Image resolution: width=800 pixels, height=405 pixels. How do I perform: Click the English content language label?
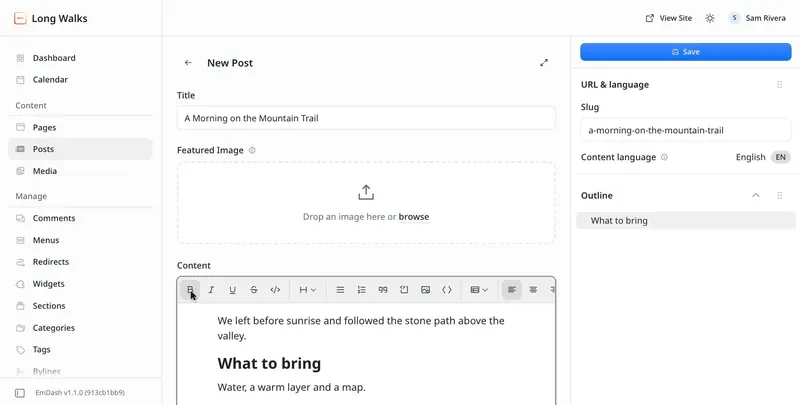(x=751, y=157)
